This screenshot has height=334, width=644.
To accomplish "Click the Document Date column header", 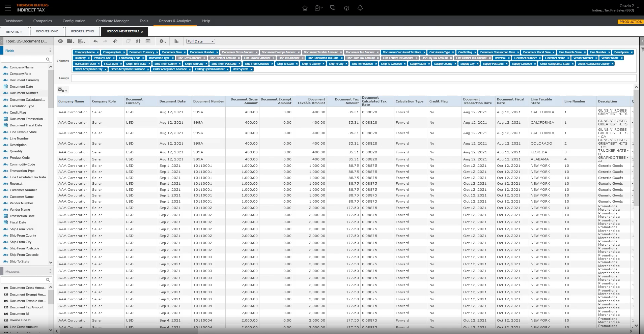I will coord(172,101).
